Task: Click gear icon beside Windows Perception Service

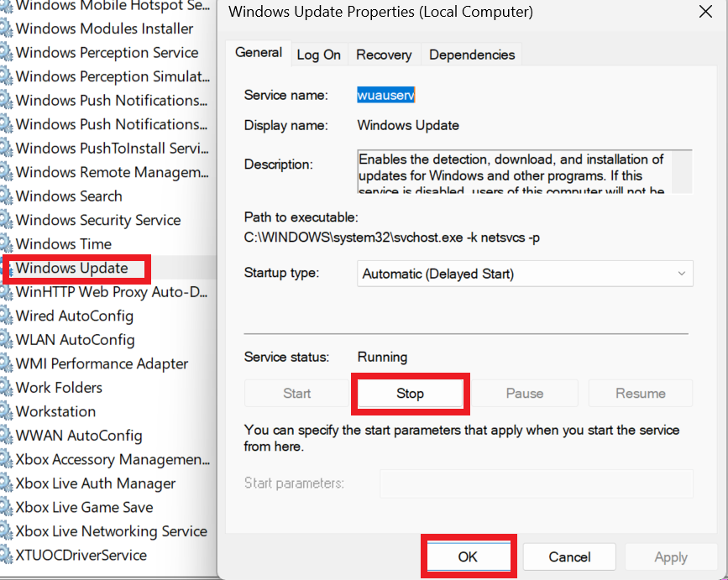Action: pyautogui.click(x=6, y=52)
